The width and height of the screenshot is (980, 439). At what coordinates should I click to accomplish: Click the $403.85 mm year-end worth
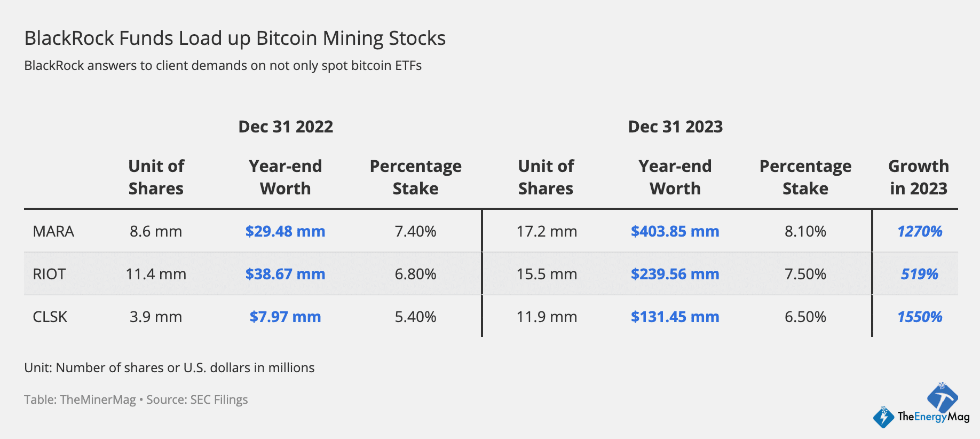[675, 231]
